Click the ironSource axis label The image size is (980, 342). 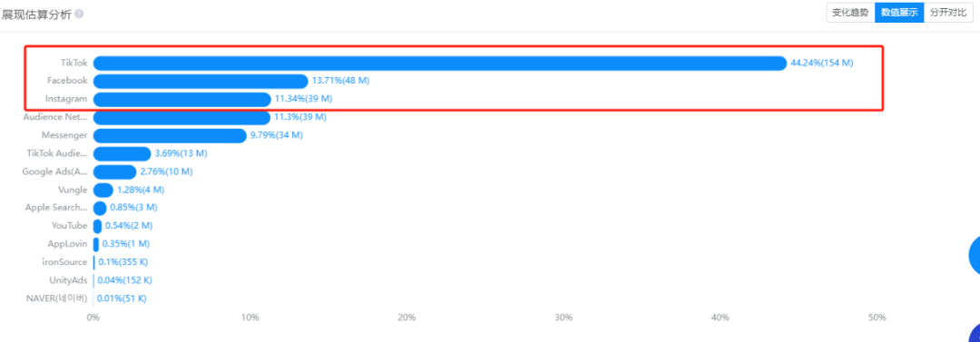(64, 262)
